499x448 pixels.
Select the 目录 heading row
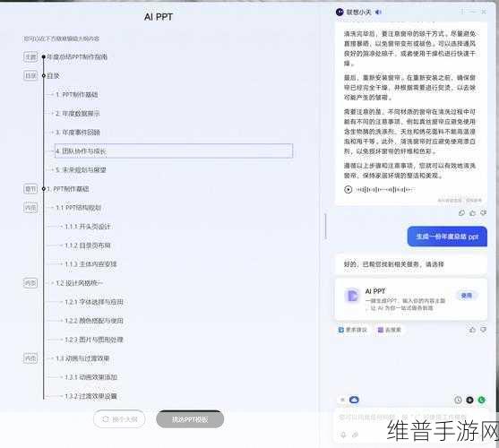pos(53,76)
